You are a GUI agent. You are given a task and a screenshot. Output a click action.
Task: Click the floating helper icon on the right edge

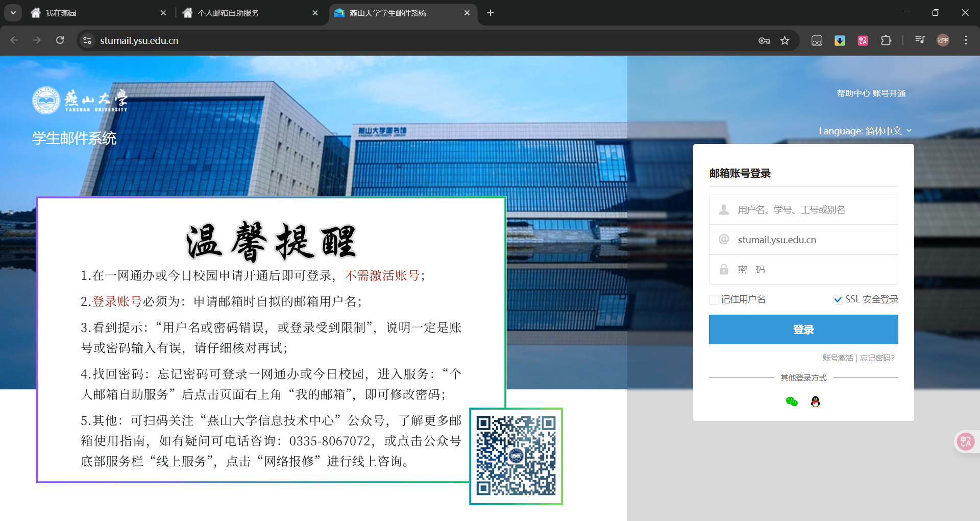click(x=965, y=441)
